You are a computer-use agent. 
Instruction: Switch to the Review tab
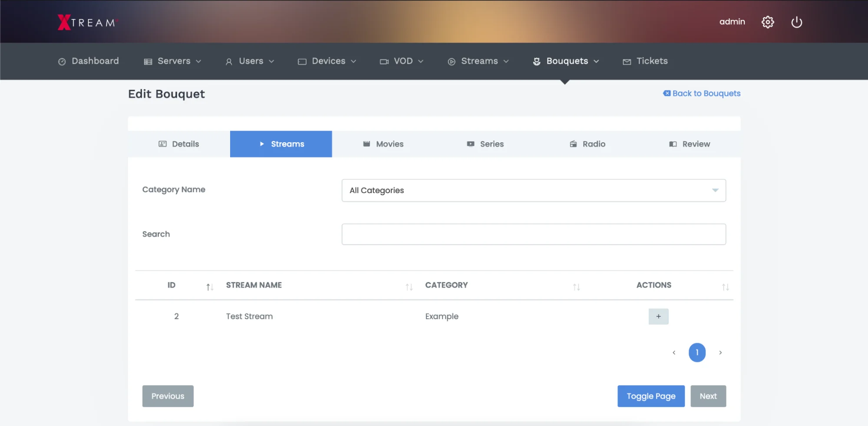(690, 144)
